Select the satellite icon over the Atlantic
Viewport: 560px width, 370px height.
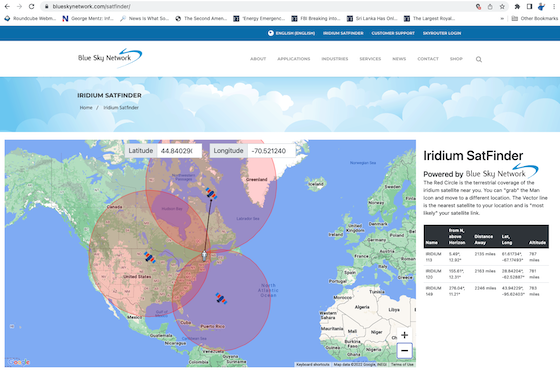coord(221,298)
